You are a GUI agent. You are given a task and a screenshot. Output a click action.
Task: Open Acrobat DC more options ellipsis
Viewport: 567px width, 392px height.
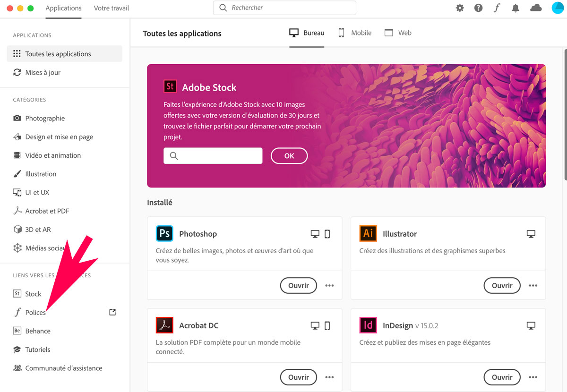pos(329,377)
